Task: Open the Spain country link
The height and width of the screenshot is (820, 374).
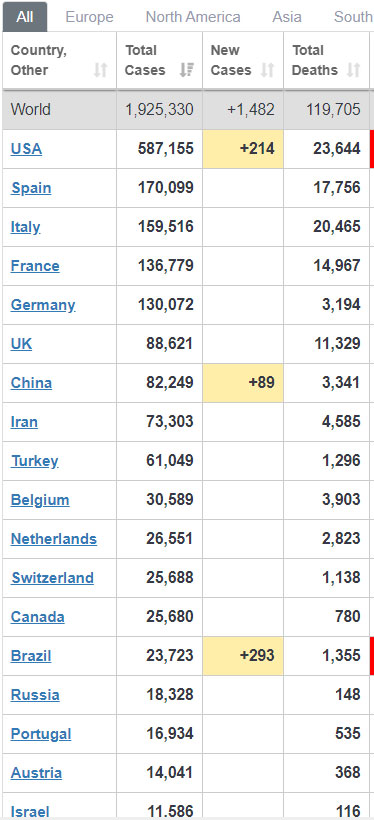Action: click(31, 188)
